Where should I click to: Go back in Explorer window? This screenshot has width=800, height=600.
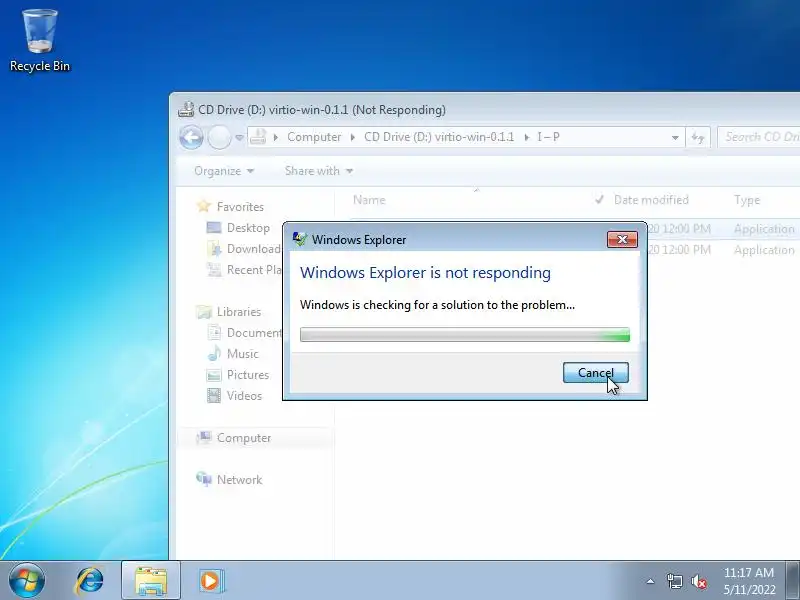(x=192, y=137)
